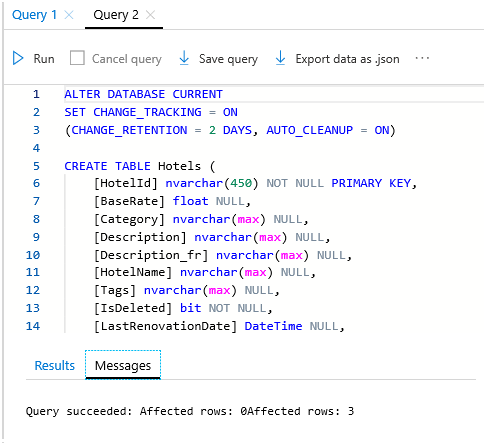Click the [Description_fr] column name
The width and height of the screenshot is (487, 443).
point(151,255)
